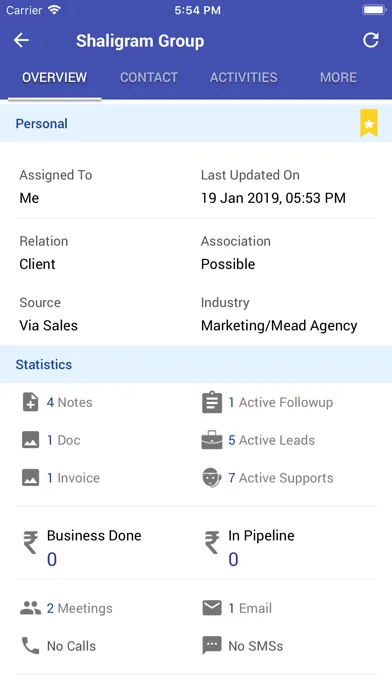Open the Notes document icon

[x=30, y=402]
